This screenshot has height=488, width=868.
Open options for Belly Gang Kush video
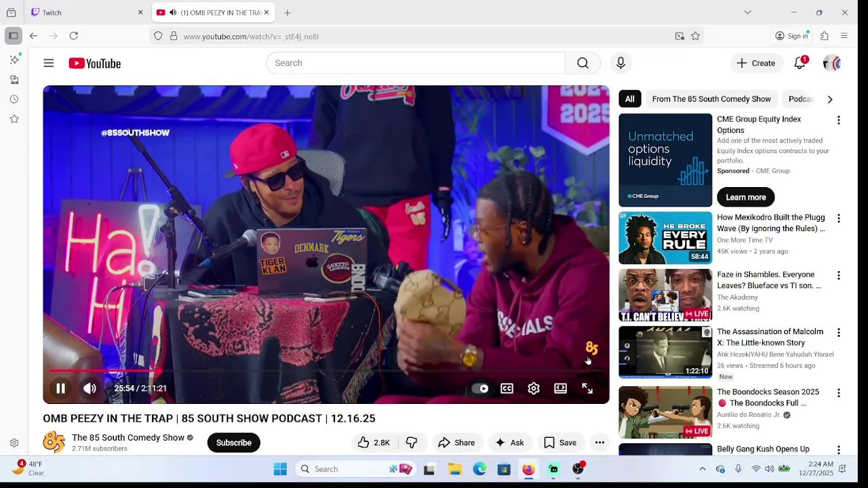(x=839, y=450)
